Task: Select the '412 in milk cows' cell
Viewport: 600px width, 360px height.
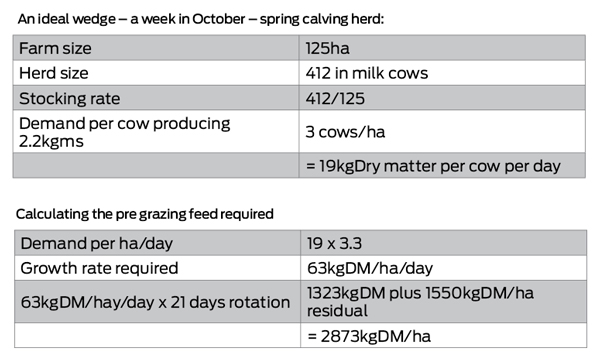Action: click(x=442, y=73)
